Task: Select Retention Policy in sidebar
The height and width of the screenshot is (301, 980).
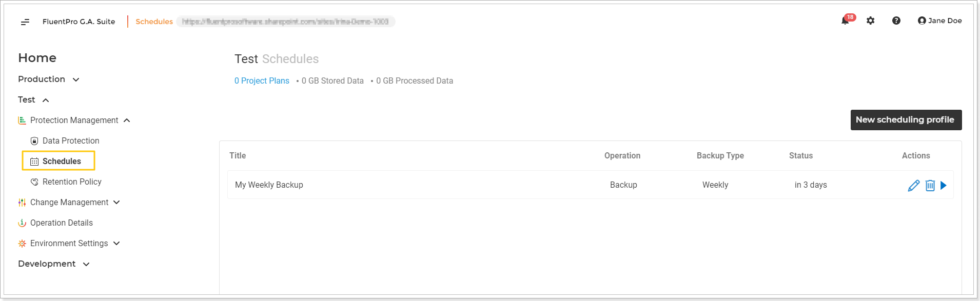Action: (66, 182)
